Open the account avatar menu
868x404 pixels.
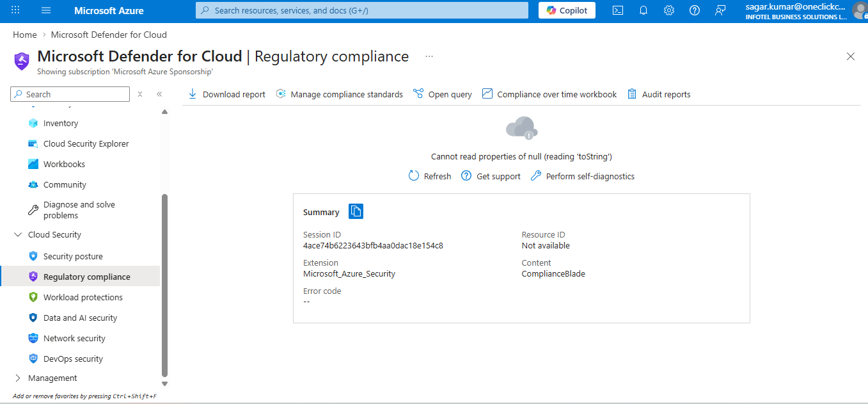[860, 10]
